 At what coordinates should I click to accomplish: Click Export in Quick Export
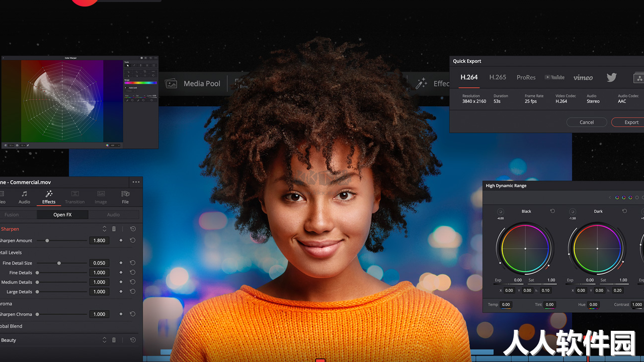pyautogui.click(x=629, y=122)
